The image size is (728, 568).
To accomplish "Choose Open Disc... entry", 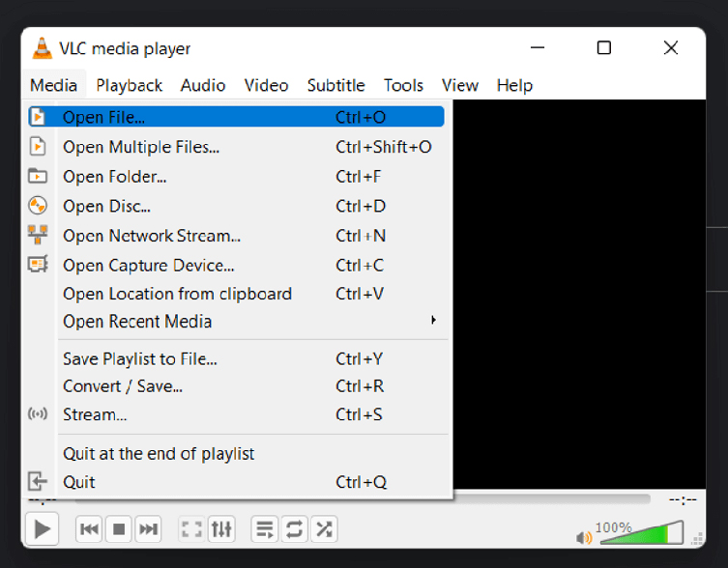I will [x=236, y=206].
